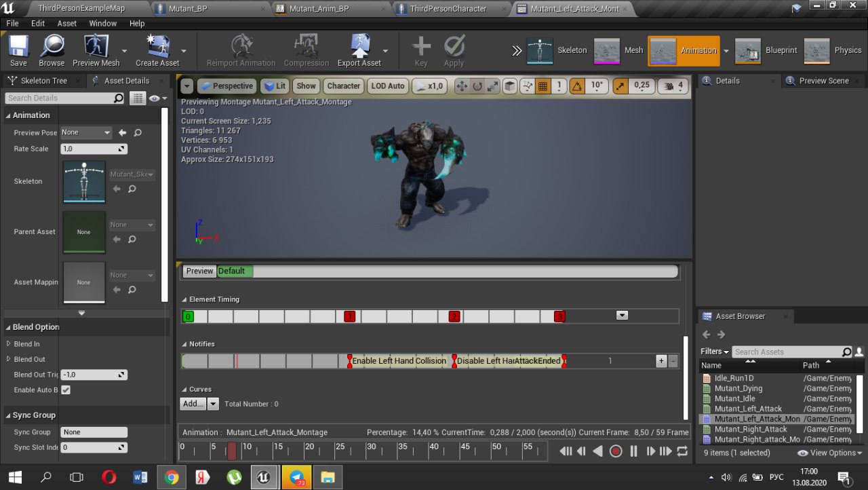Open the Lit view mode dropdown
The width and height of the screenshot is (868, 490).
(x=275, y=86)
